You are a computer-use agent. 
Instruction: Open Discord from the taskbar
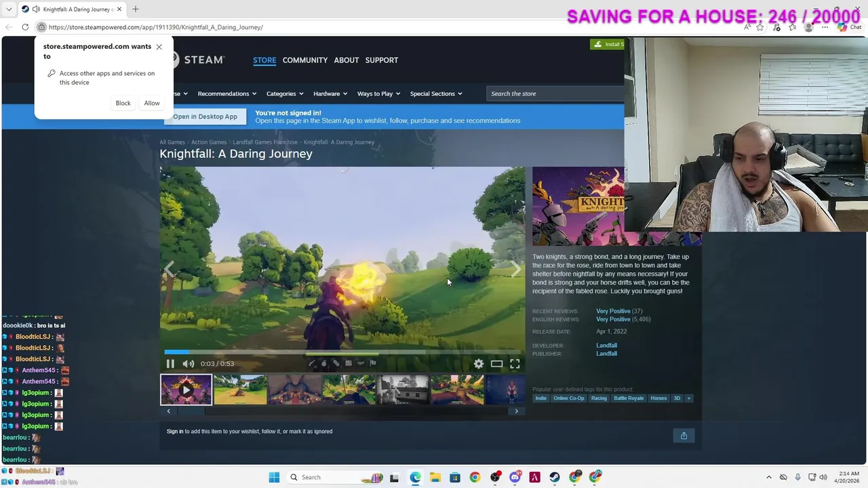[x=515, y=477]
